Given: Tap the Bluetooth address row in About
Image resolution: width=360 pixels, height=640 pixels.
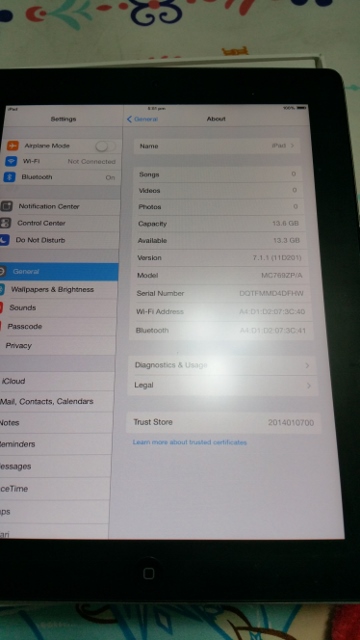Looking at the screenshot, I should [x=221, y=331].
